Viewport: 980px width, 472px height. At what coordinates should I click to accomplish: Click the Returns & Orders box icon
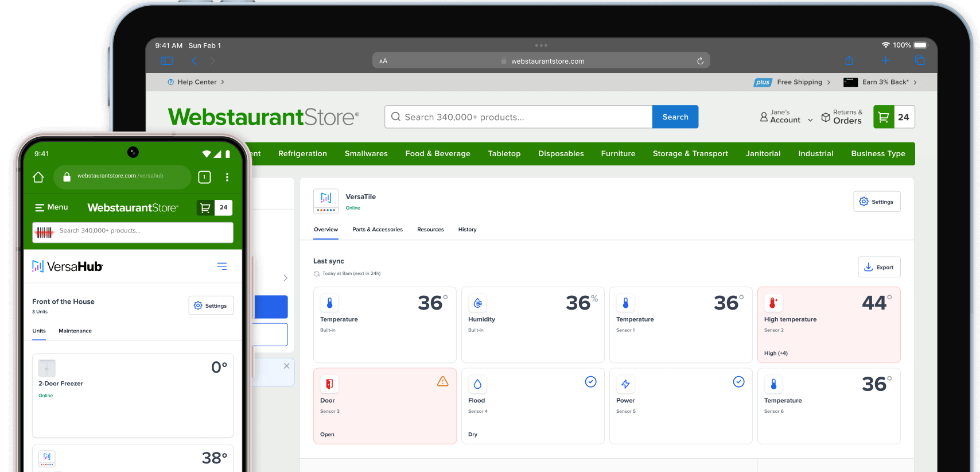(x=826, y=117)
